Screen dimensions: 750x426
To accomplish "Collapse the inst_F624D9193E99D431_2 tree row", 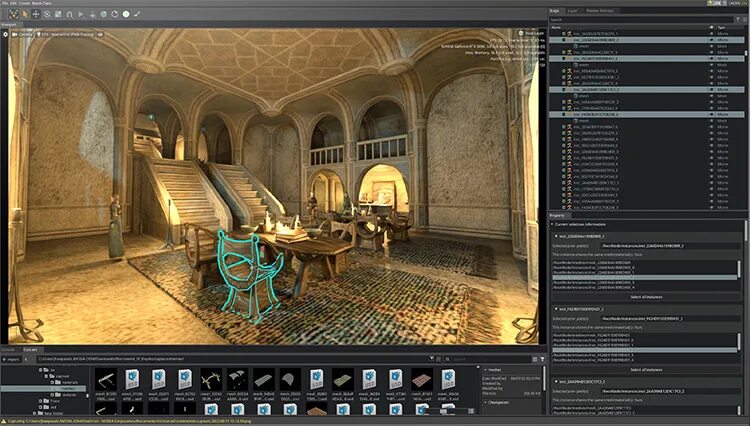I will (564, 59).
